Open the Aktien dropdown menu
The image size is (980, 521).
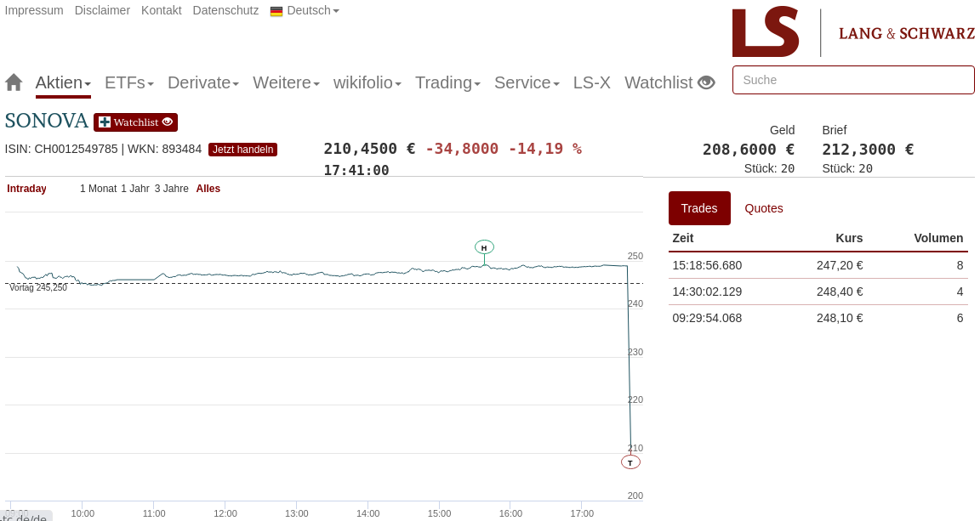pos(63,82)
